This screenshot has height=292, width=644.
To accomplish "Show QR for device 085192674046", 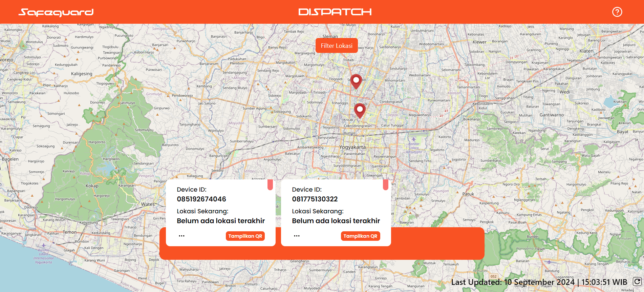I will [x=245, y=236].
